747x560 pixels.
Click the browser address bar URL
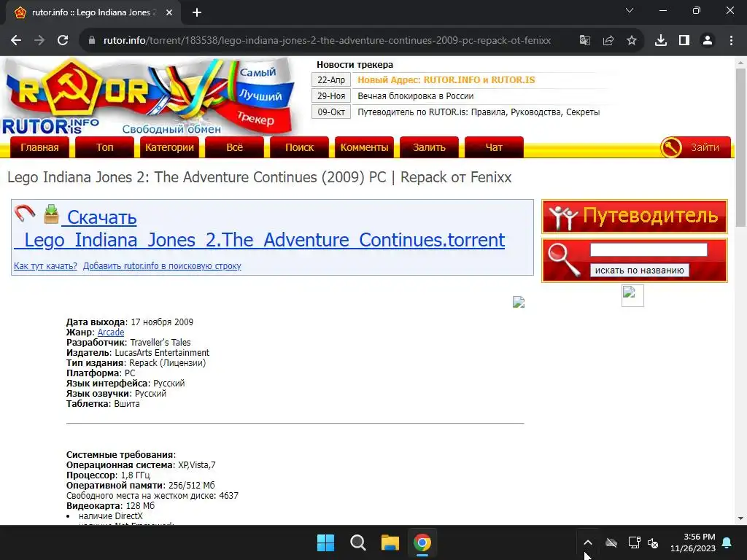pos(327,41)
